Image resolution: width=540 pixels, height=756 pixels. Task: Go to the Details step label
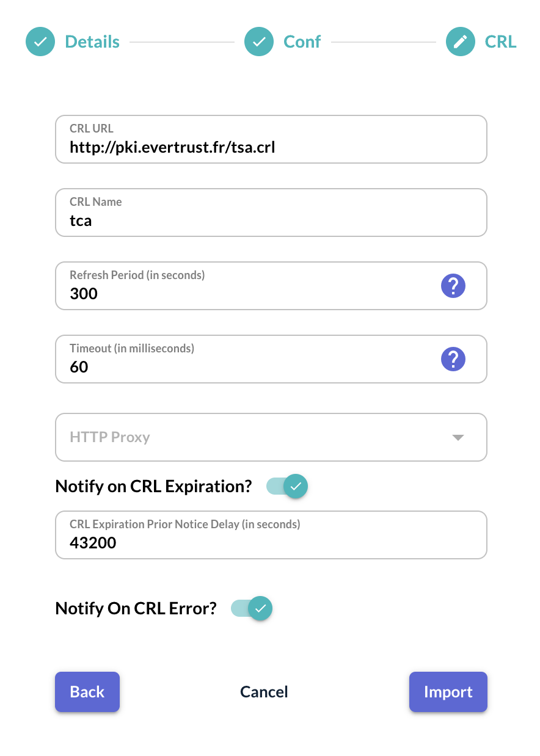coord(92,42)
